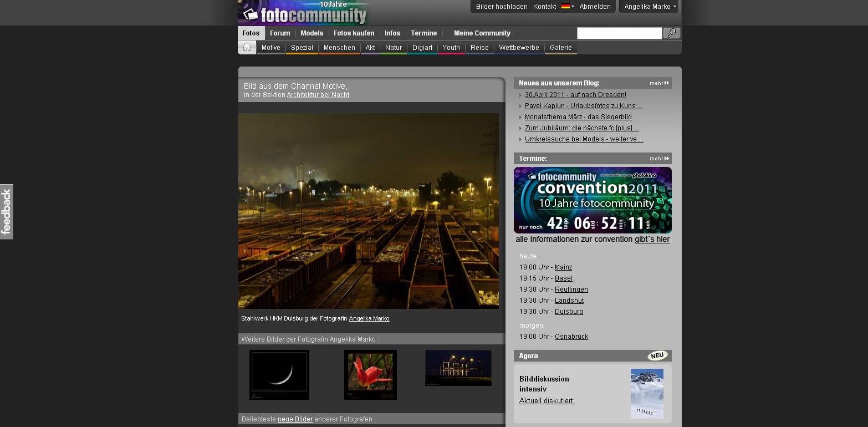Open the Termine main tab

tap(424, 33)
